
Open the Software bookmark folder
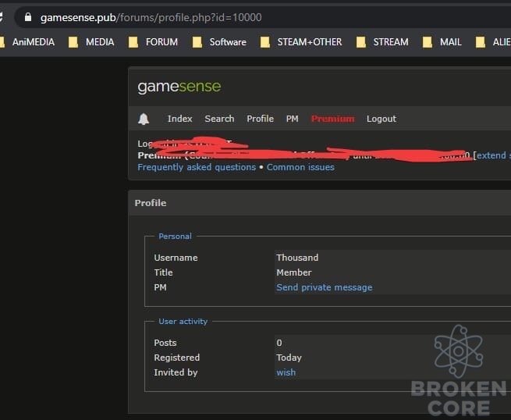click(x=219, y=42)
